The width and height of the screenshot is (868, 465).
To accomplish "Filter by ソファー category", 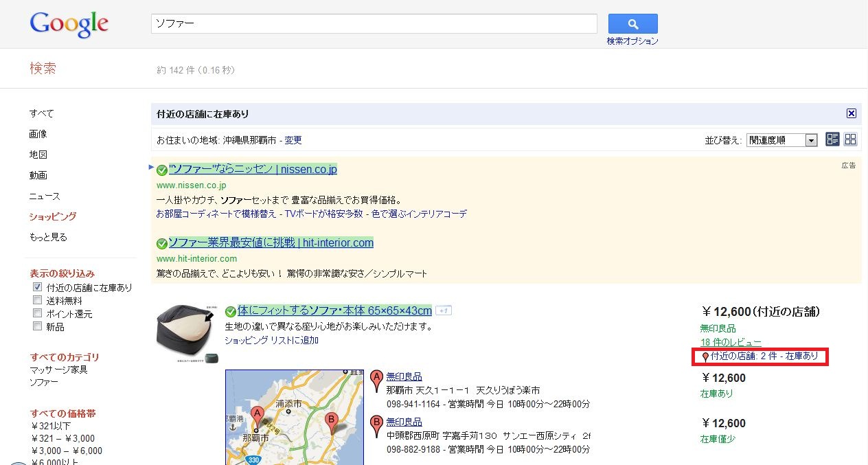I will 44,382.
